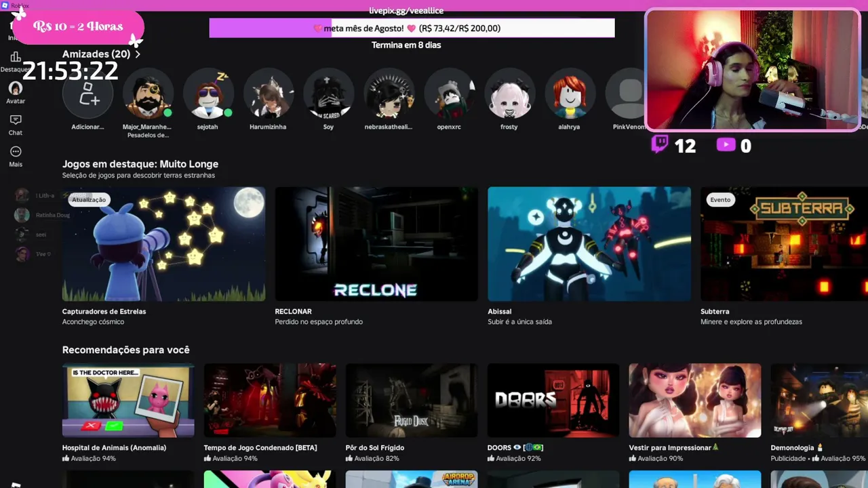Open Chat from the left sidebar

tap(16, 120)
